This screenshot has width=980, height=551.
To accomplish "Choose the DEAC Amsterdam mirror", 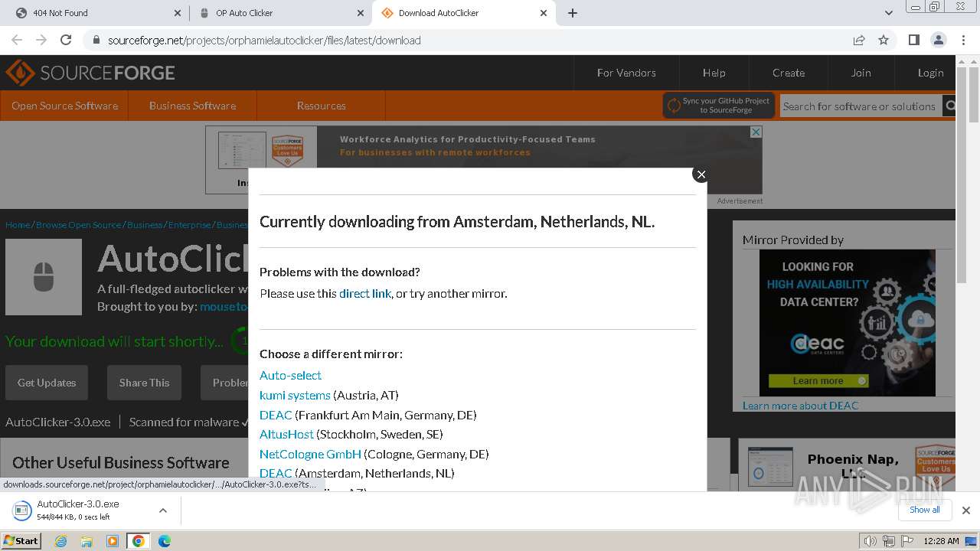I will (x=276, y=473).
